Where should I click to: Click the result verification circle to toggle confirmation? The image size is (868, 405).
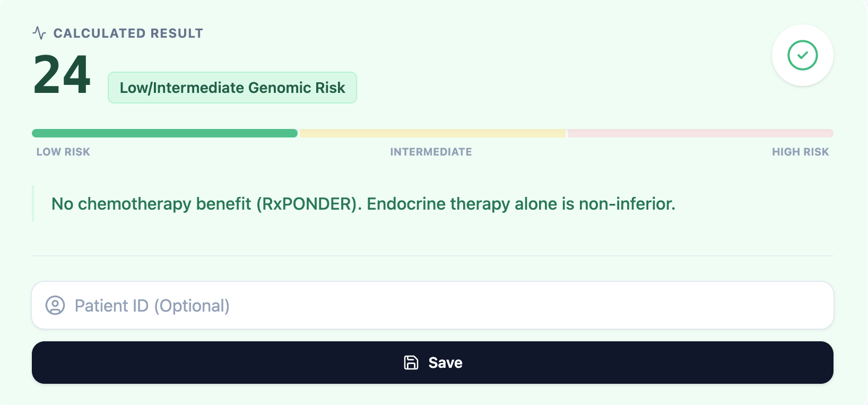point(802,55)
